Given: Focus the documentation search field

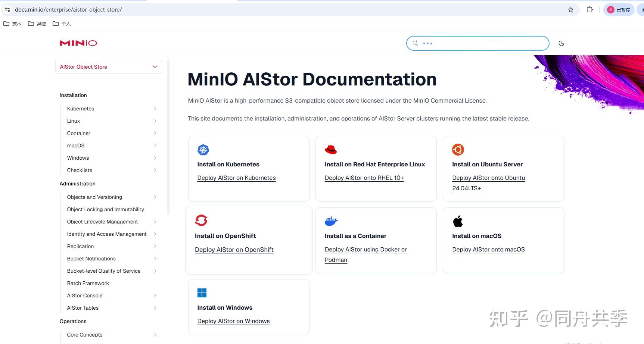Looking at the screenshot, I should tap(477, 43).
